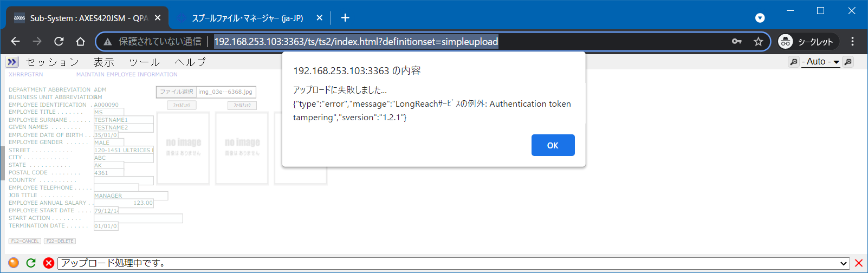Click the STREET field
Viewport: 868px width, 273px height.
[124, 150]
